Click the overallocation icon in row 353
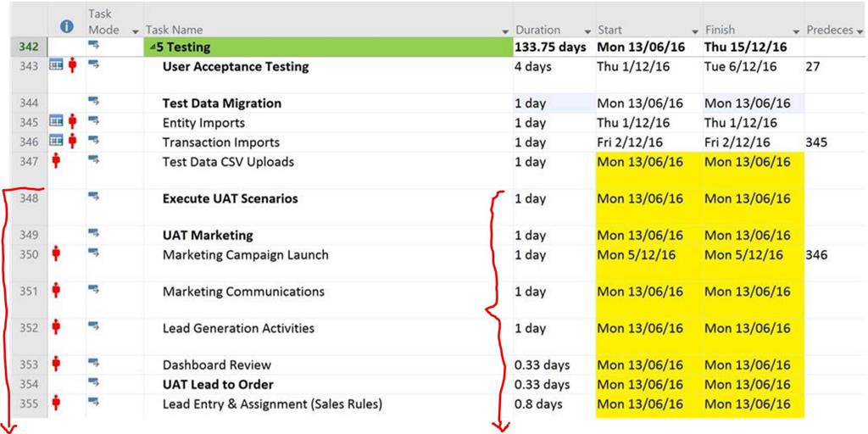This screenshot has height=434, width=868. (55, 364)
